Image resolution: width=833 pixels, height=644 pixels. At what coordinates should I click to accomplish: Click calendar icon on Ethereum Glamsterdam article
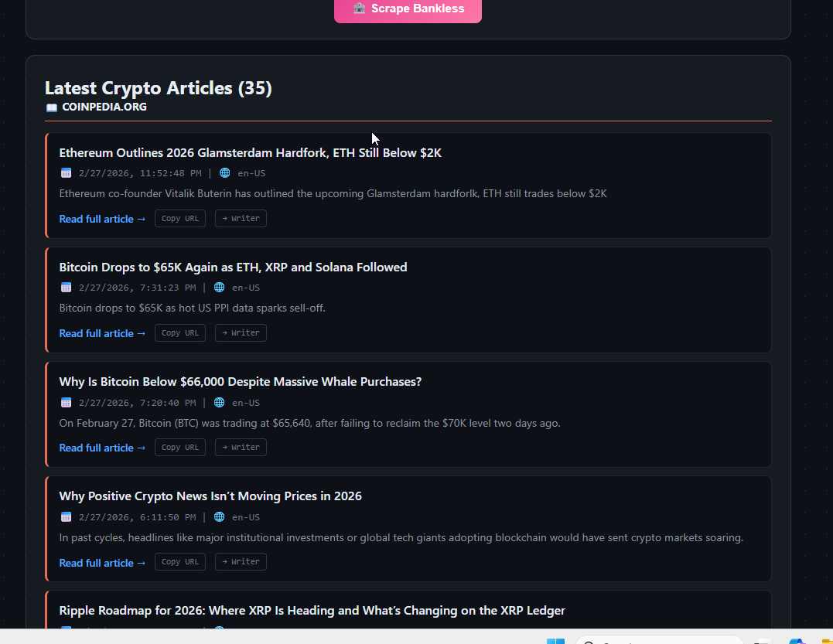[x=66, y=173]
